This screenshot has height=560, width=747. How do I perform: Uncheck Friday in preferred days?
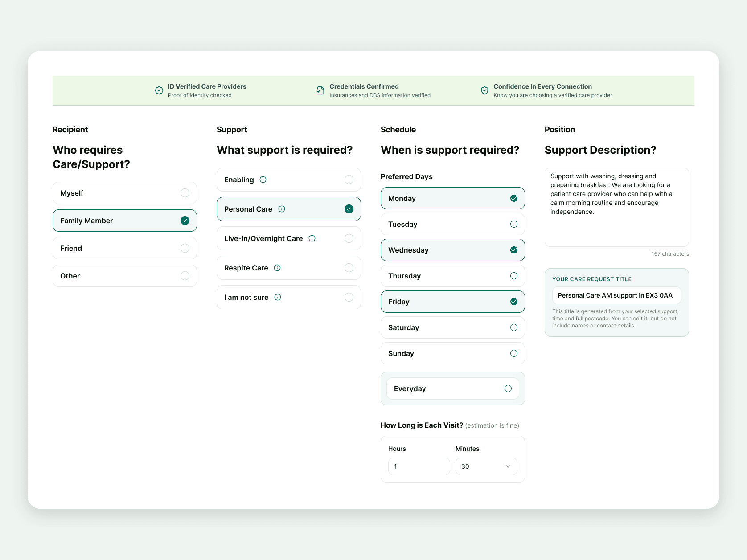click(453, 302)
